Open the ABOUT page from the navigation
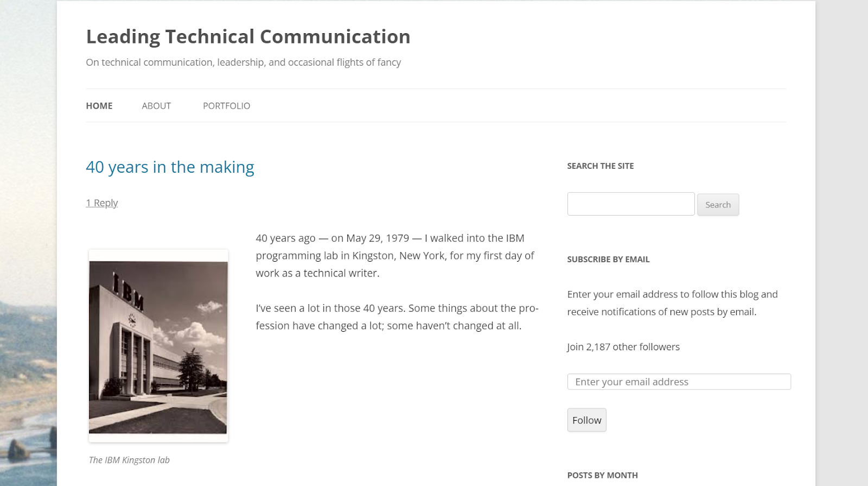The width and height of the screenshot is (868, 486). pos(156,106)
